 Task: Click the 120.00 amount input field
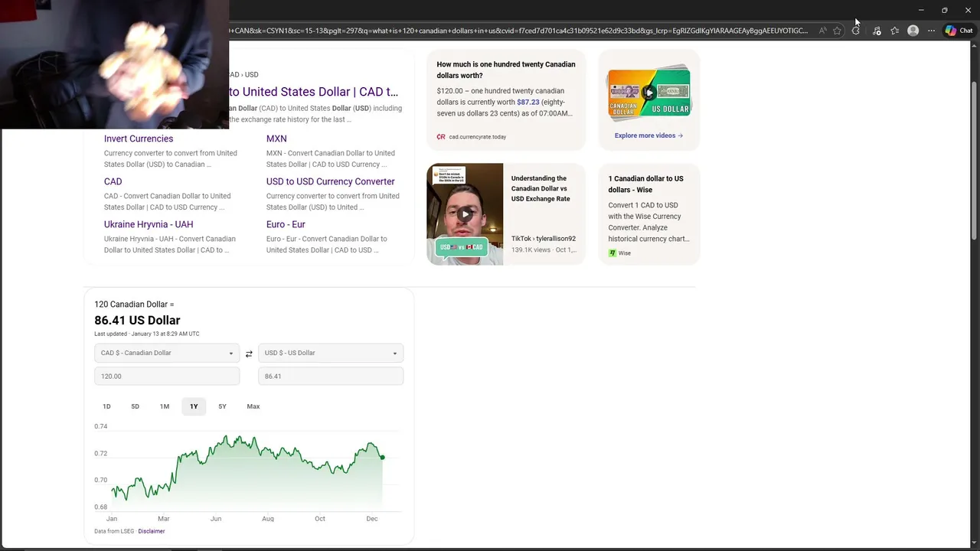click(167, 376)
